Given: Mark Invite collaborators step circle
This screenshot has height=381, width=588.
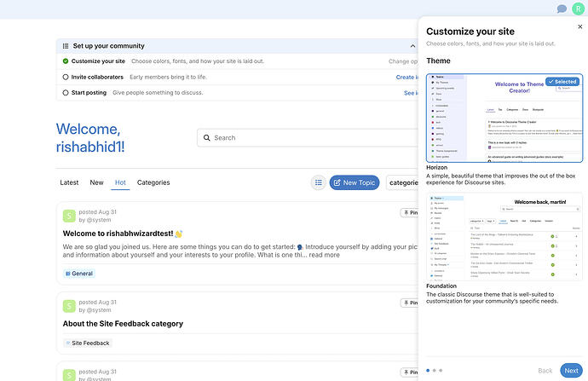Looking at the screenshot, I should (66, 77).
